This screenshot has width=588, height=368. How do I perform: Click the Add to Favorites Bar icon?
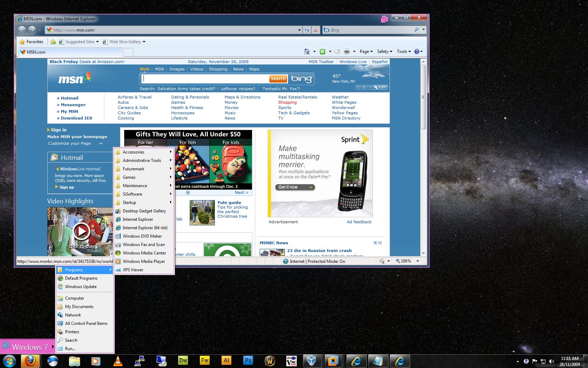pyautogui.click(x=53, y=42)
